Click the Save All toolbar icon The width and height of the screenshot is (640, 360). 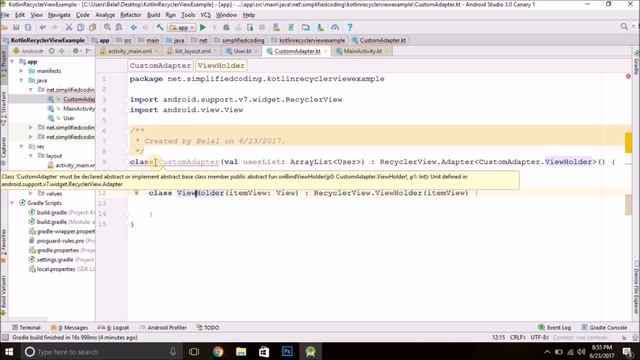(16, 27)
